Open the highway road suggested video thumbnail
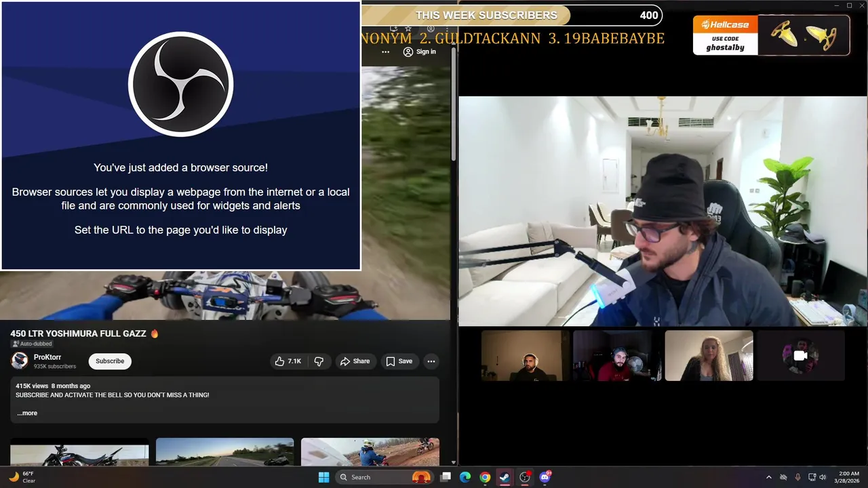 point(224,452)
